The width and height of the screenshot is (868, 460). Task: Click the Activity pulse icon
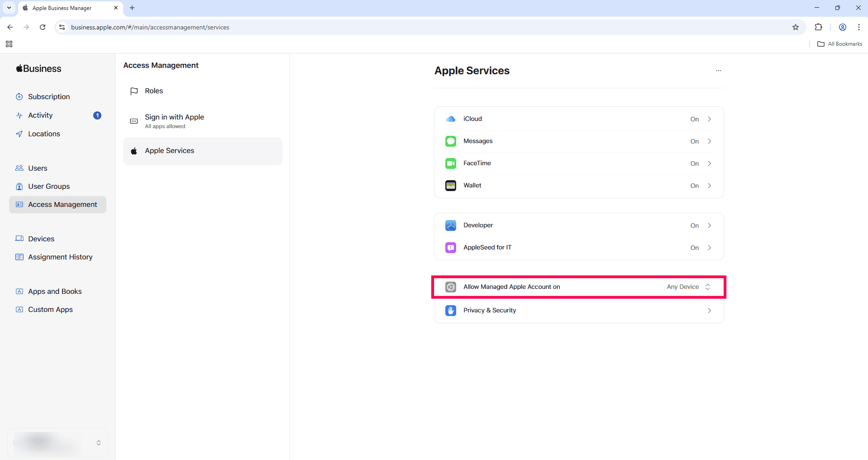coord(19,115)
